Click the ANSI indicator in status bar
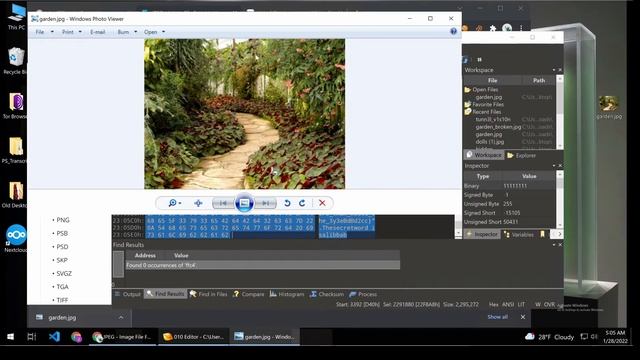This screenshot has height=360, width=640. point(508,304)
